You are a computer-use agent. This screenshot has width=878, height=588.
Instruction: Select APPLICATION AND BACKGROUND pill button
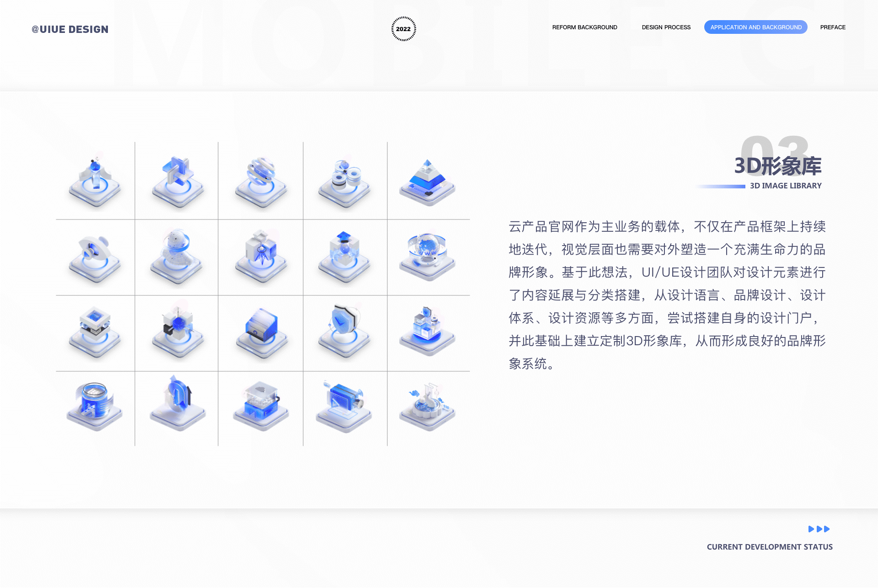coord(755,27)
